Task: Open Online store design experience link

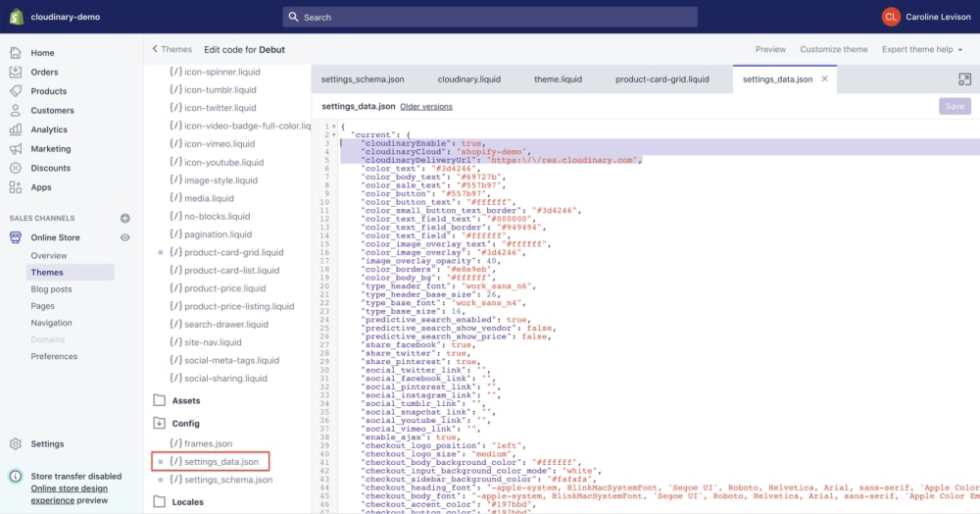Action: coord(70,494)
